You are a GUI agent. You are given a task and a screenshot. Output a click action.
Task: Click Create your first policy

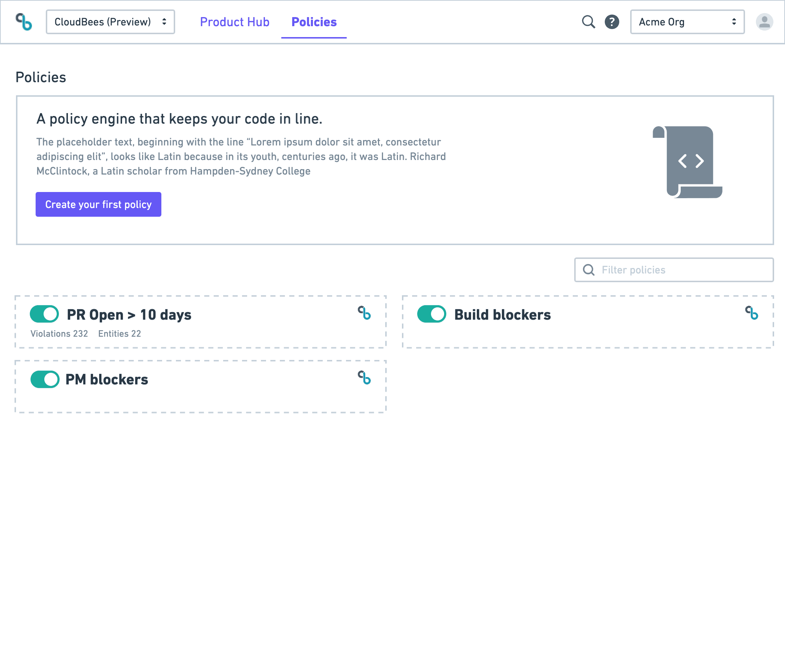[98, 204]
